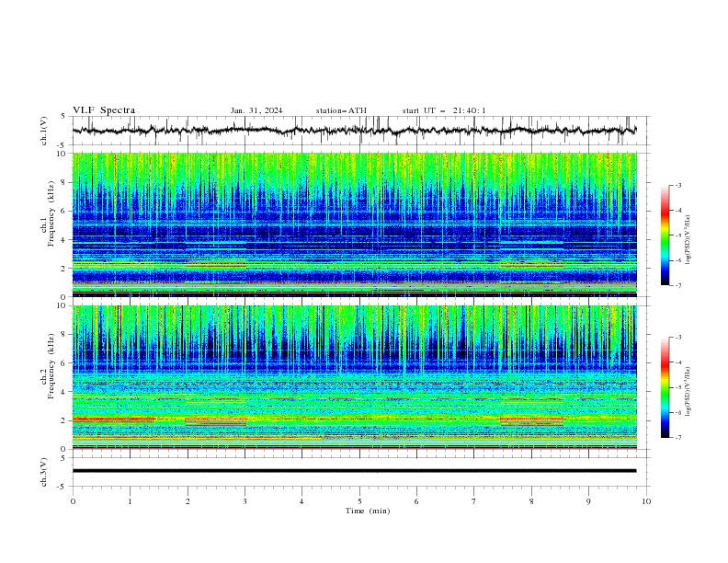
Task: Click inside the ch.1 spectrogram panel
Action: coord(354,224)
